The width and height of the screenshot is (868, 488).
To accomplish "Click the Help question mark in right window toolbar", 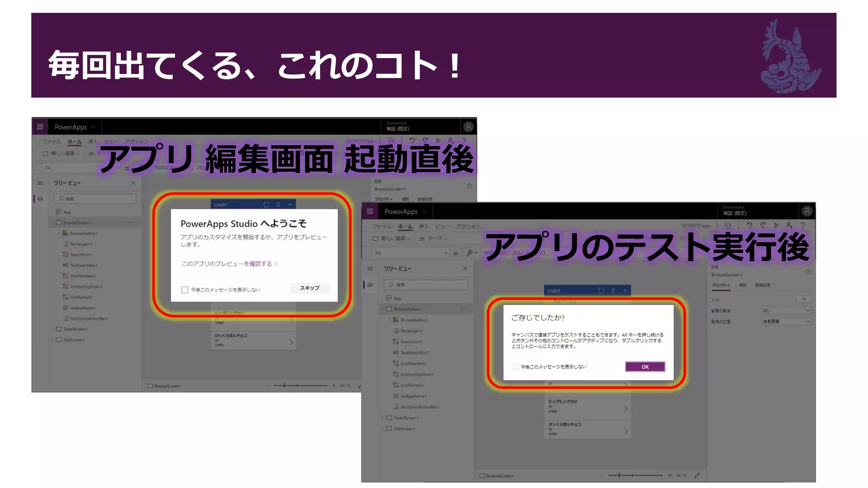I will [x=802, y=225].
